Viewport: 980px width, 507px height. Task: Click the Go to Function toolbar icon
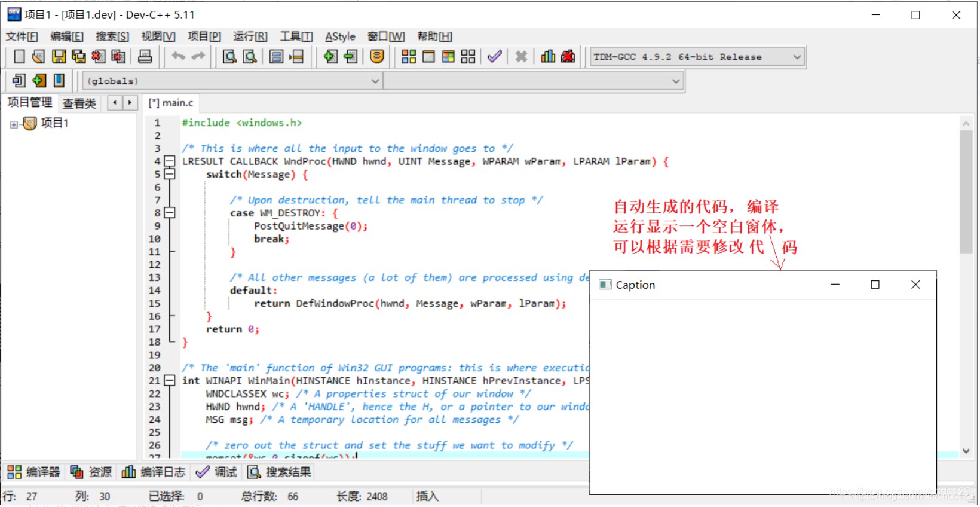click(276, 57)
